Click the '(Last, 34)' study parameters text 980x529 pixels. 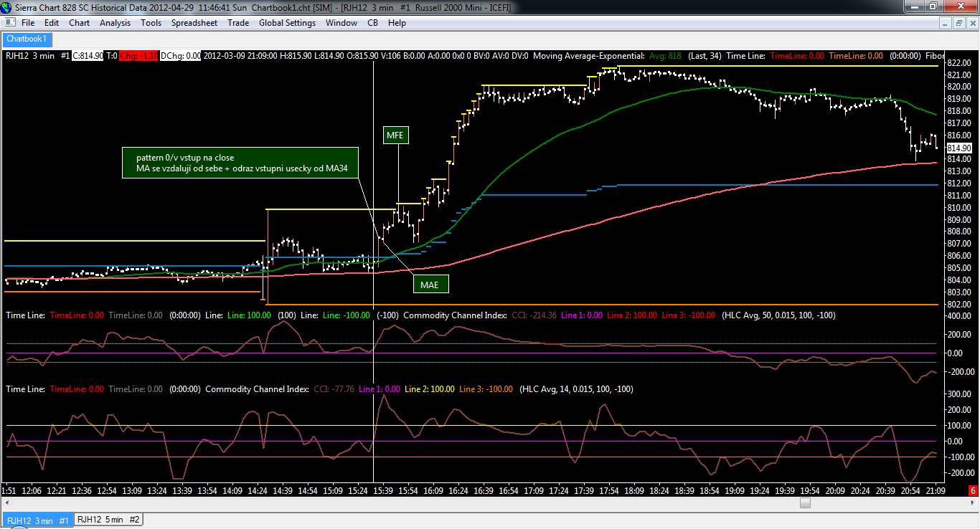tap(705, 55)
